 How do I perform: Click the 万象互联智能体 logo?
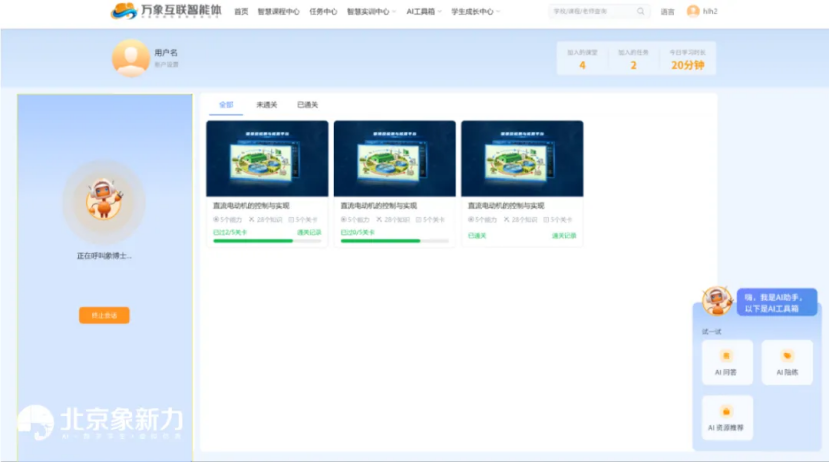point(166,12)
